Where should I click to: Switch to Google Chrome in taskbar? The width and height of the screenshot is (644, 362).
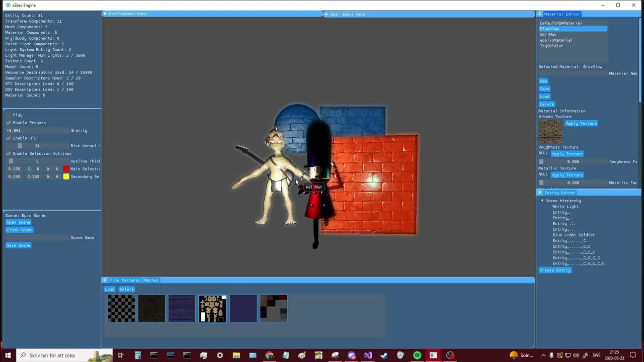tap(269, 355)
